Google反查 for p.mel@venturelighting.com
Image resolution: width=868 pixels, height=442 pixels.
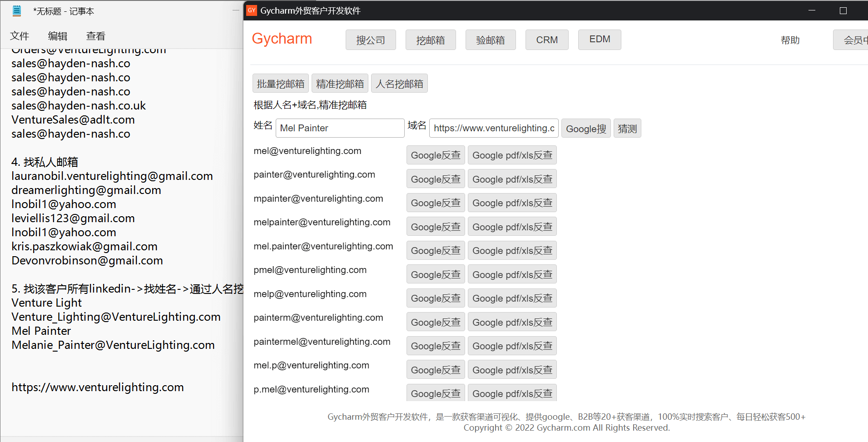[x=436, y=393]
